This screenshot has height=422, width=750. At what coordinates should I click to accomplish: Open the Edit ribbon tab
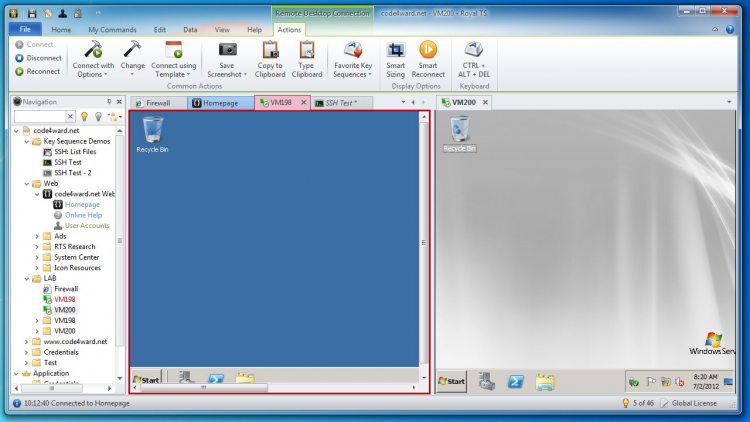point(160,30)
